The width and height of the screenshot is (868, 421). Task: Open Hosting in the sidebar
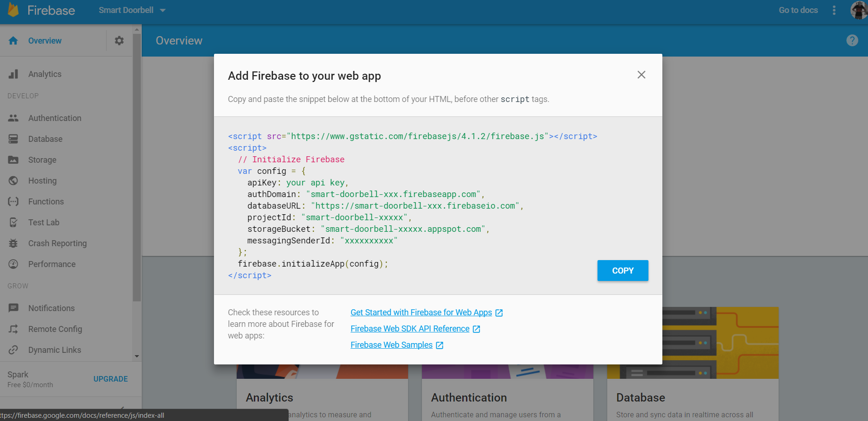(x=42, y=181)
